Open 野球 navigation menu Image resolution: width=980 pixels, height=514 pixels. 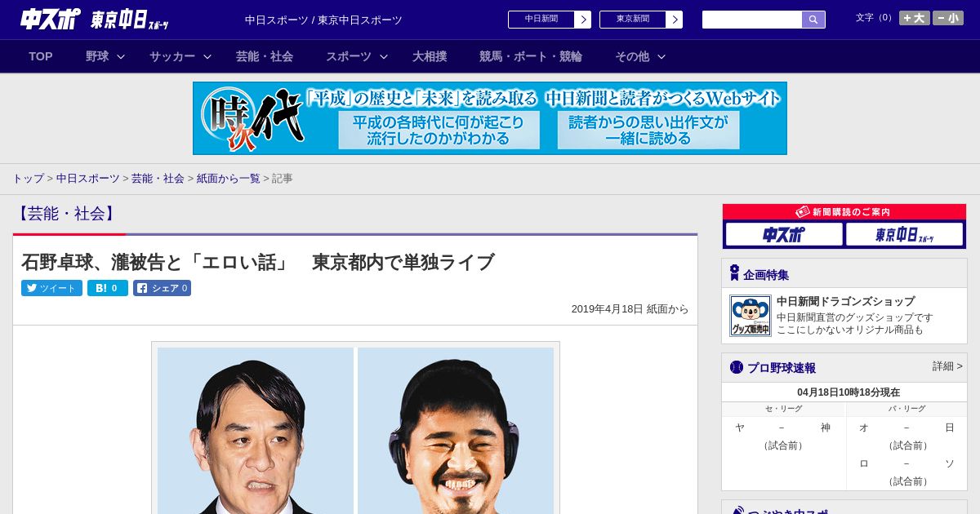point(97,56)
